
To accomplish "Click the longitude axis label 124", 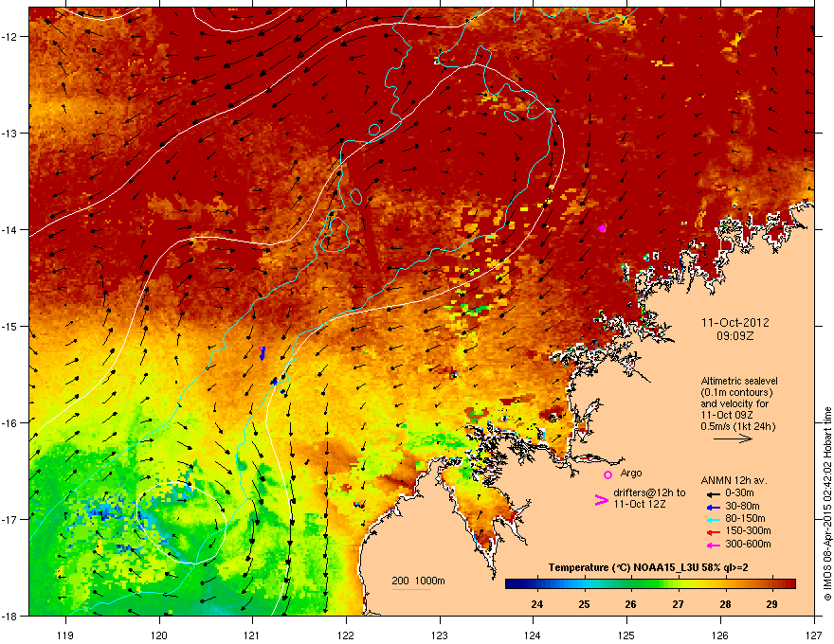I will 533,635.
